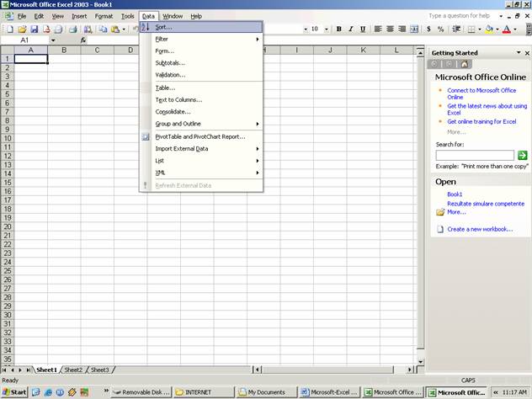532x399 pixels.
Task: Align cell text left
Action: (x=378, y=29)
